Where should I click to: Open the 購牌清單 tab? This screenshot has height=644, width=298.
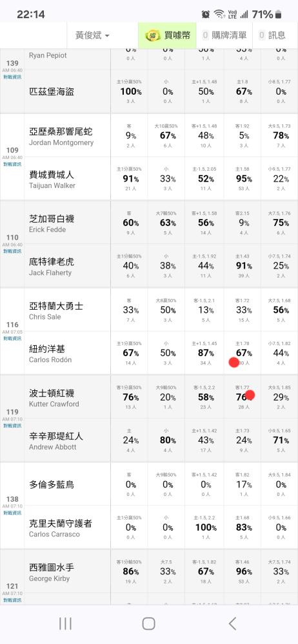tap(224, 35)
